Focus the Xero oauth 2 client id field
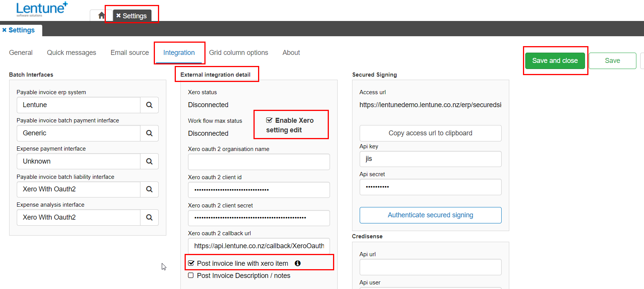Image resolution: width=644 pixels, height=289 pixels. point(259,190)
